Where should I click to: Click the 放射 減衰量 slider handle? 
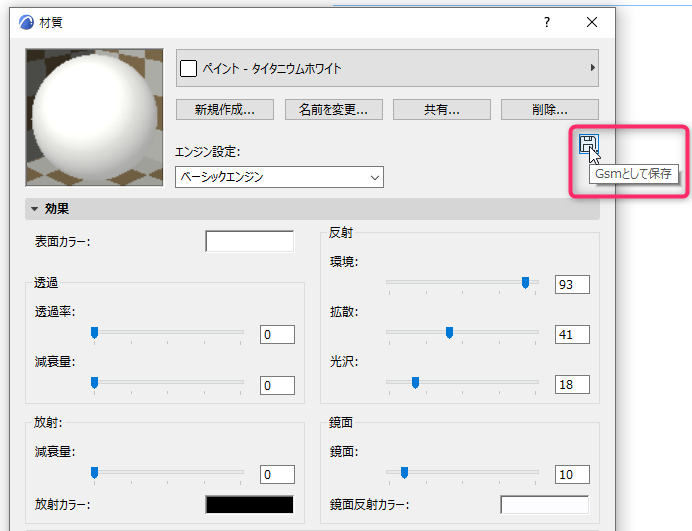click(x=94, y=473)
